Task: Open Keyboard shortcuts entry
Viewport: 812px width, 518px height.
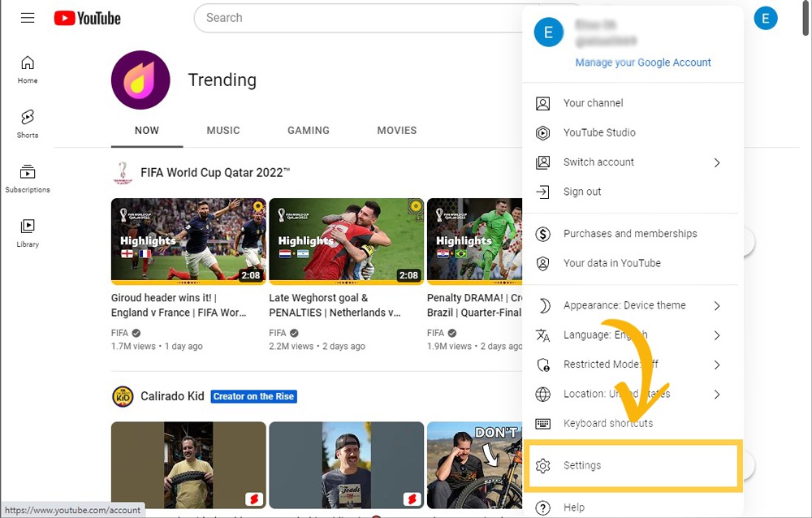Action: click(x=633, y=423)
